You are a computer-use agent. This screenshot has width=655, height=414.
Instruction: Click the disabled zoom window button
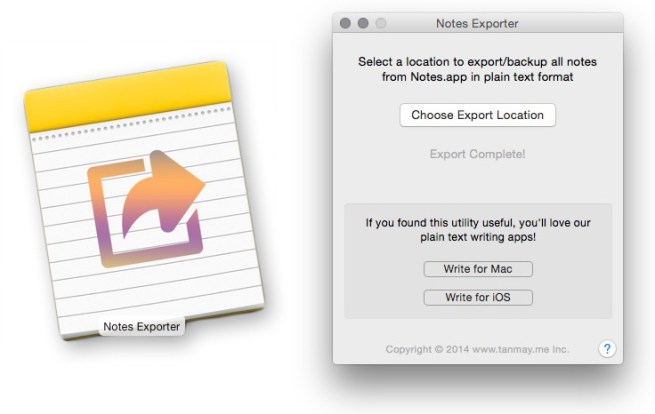coord(379,23)
